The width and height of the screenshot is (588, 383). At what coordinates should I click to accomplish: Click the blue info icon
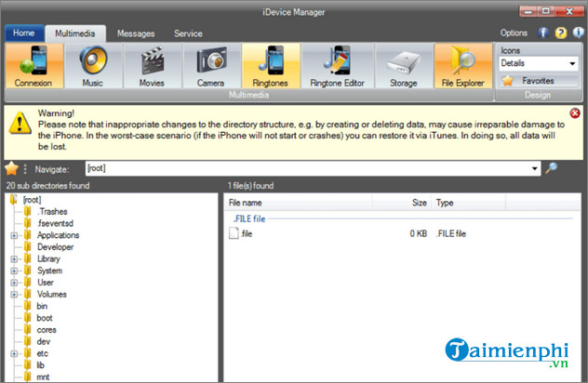pos(578,33)
